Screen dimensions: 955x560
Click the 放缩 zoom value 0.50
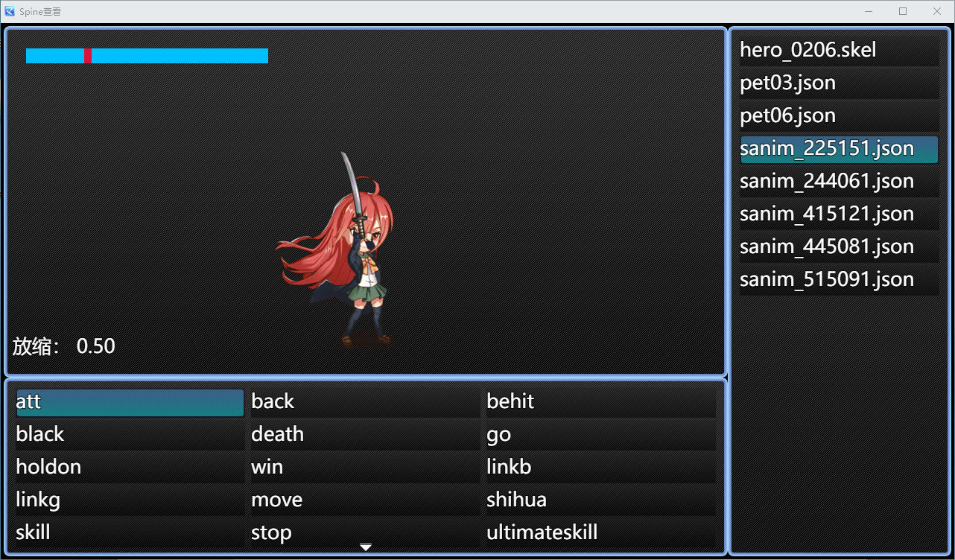click(96, 346)
